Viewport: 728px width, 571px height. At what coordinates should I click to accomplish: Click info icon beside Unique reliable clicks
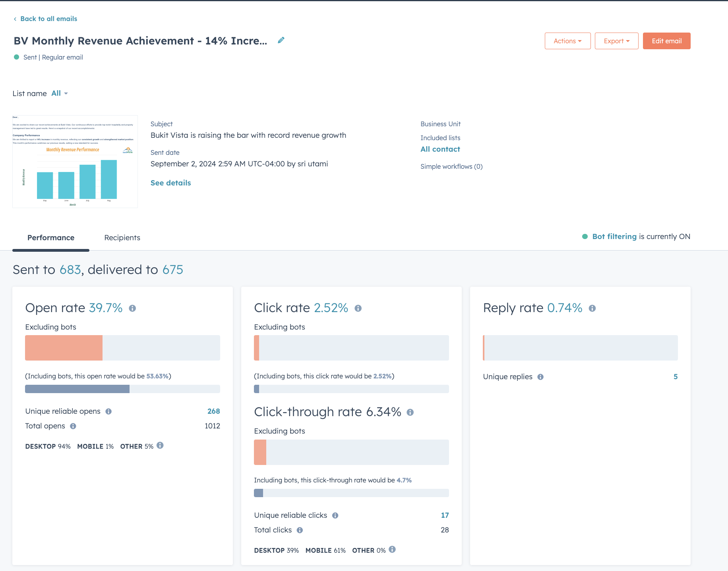(335, 515)
